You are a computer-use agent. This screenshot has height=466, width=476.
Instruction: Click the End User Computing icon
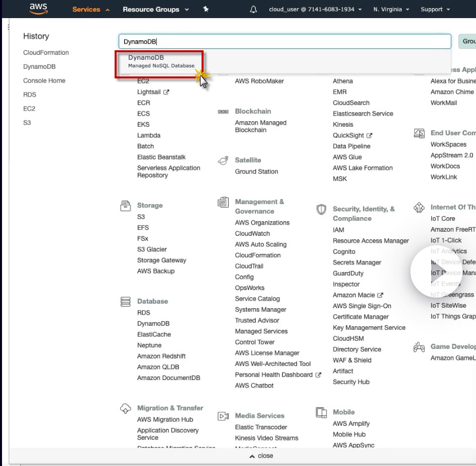point(419,133)
